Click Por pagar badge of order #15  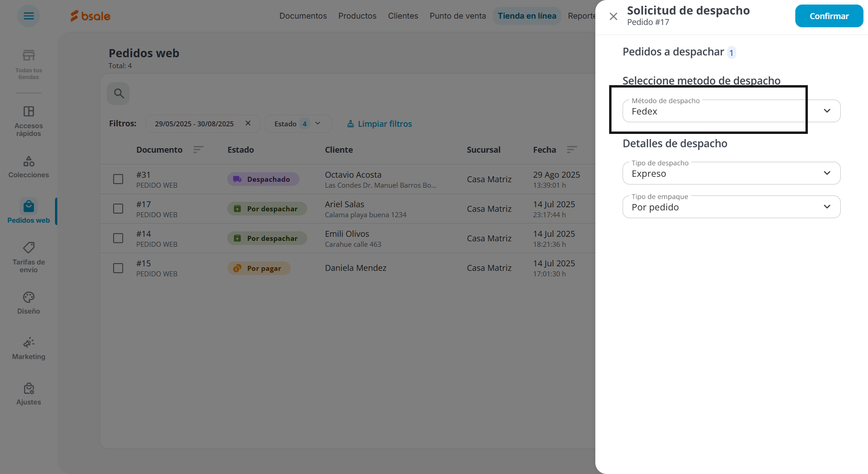[259, 268]
